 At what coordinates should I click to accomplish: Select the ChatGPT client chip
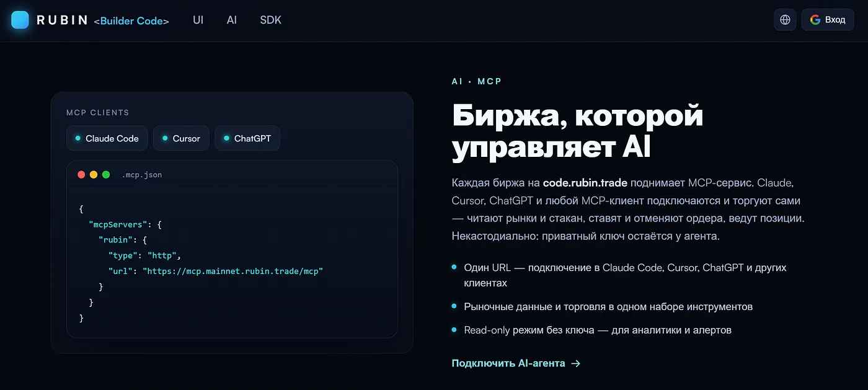(247, 138)
